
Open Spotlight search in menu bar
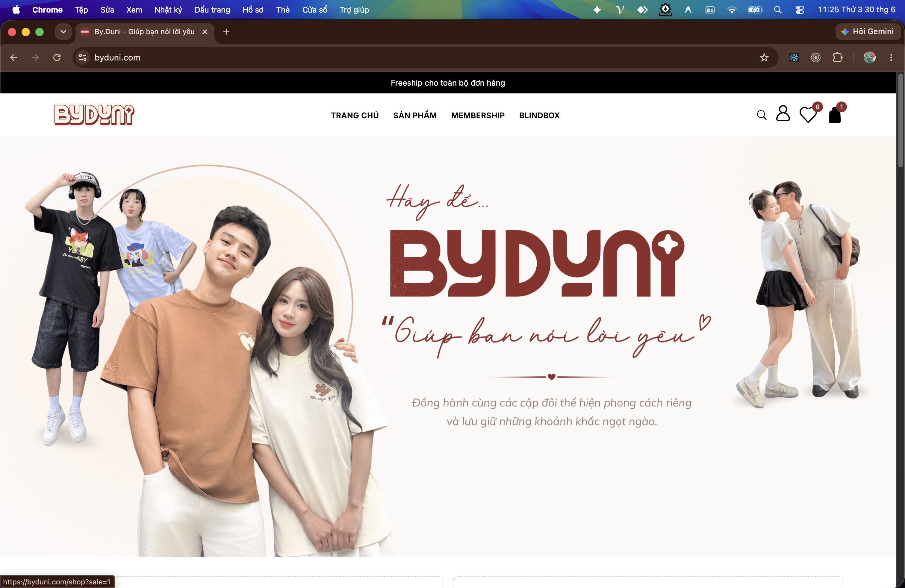click(778, 10)
